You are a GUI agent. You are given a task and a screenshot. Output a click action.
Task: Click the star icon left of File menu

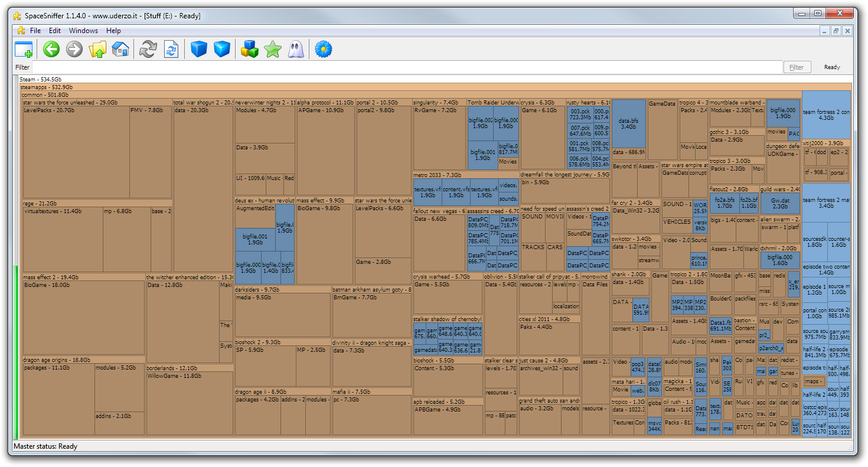pyautogui.click(x=21, y=31)
